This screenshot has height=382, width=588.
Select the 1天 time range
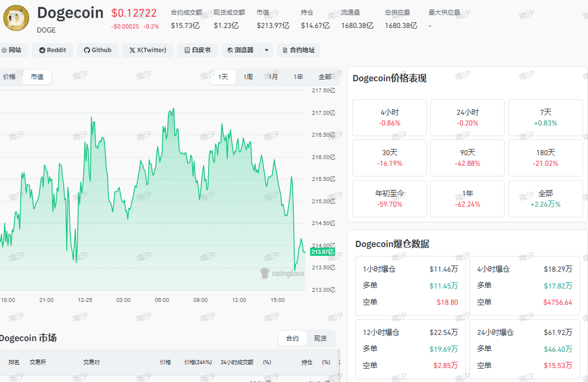[223, 77]
